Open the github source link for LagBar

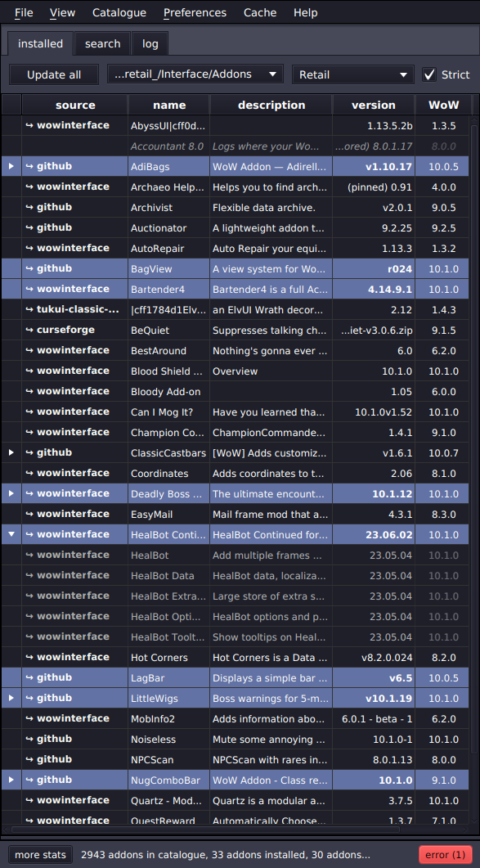[x=49, y=677]
